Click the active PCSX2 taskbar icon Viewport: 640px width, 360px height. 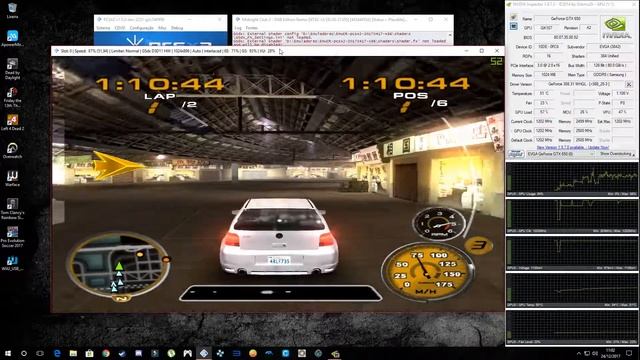[x=204, y=353]
